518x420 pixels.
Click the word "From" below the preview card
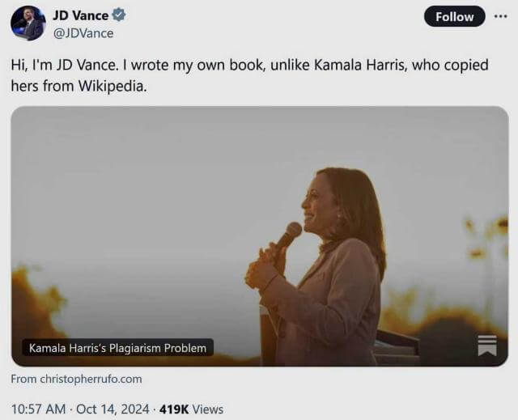(x=23, y=379)
